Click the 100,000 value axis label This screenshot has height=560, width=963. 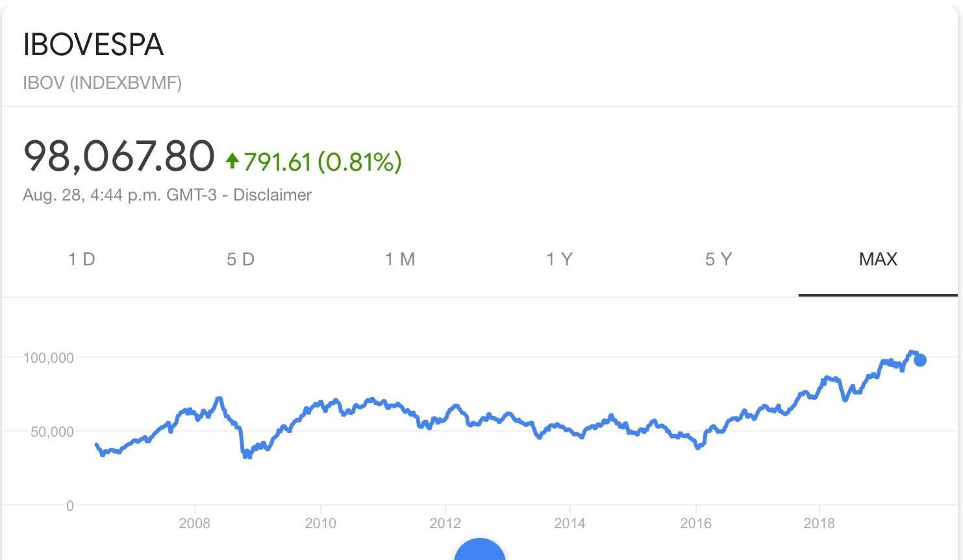[x=49, y=358]
